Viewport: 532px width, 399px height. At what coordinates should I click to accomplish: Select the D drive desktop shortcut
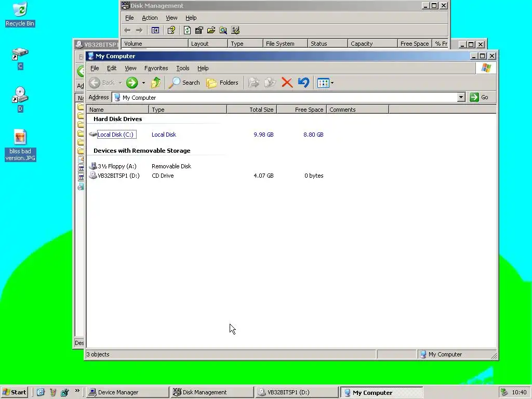pyautogui.click(x=20, y=99)
